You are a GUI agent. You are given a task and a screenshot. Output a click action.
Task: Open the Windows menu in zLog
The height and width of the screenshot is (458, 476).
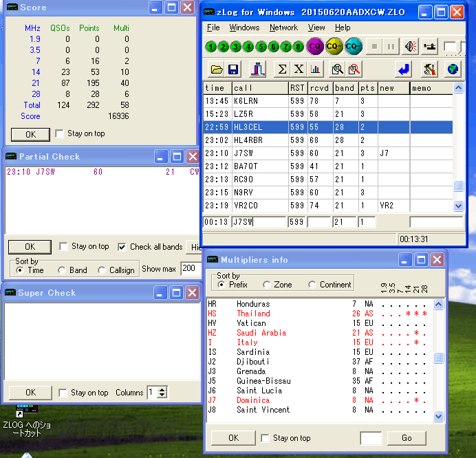click(x=244, y=28)
